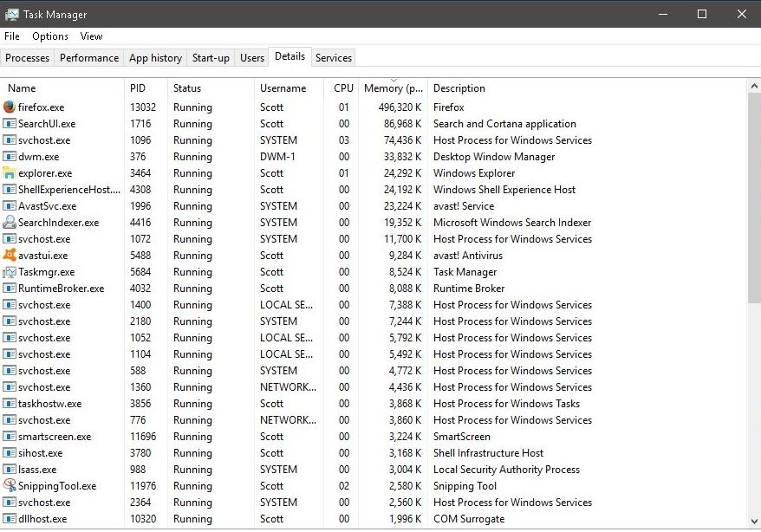The height and width of the screenshot is (532, 761).
Task: Click the 'COM Surrogate' description
Action: pos(468,519)
